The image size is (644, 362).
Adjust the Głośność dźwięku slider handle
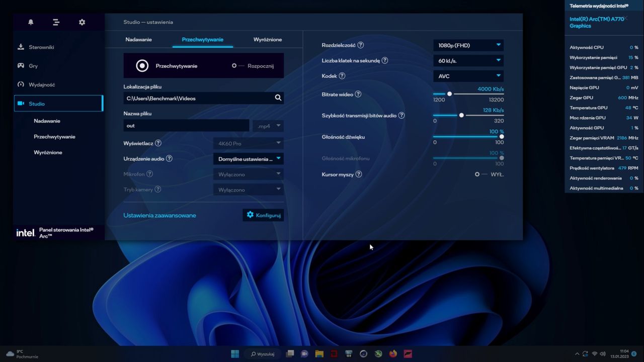pyautogui.click(x=502, y=137)
